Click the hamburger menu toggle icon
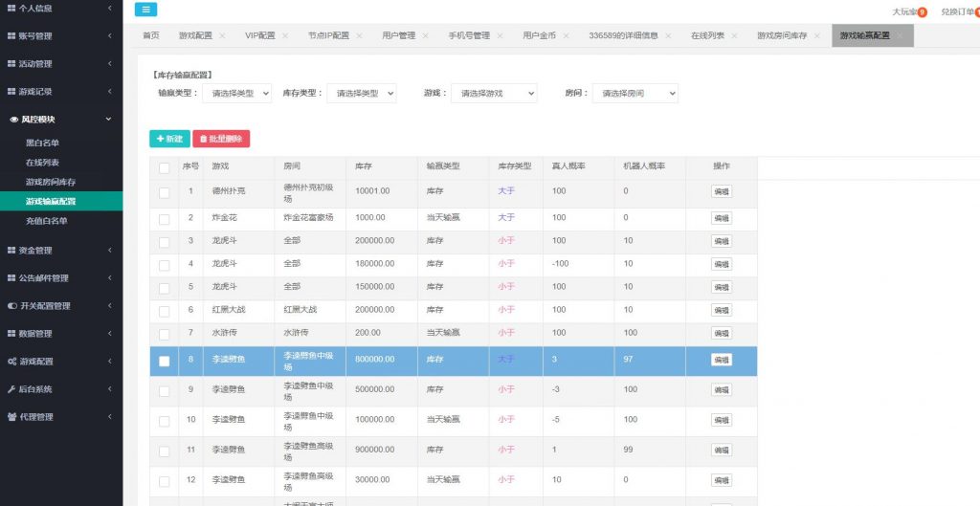The height and width of the screenshot is (506, 980). [x=145, y=10]
